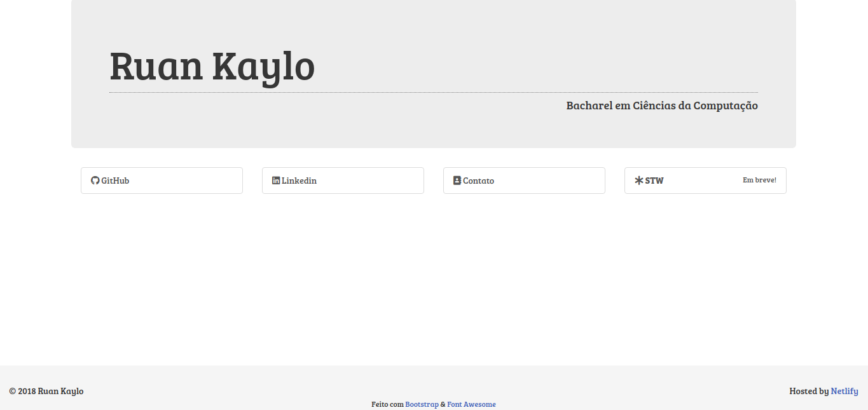Viewport: 868px width, 410px height.
Task: Select the Contato link text
Action: point(478,181)
